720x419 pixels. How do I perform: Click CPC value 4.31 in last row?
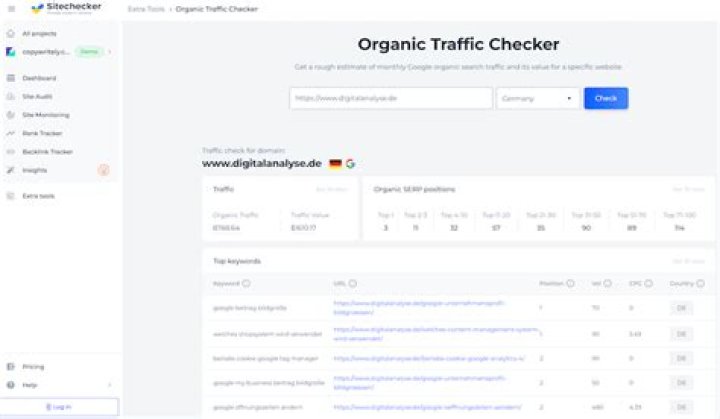pos(635,407)
